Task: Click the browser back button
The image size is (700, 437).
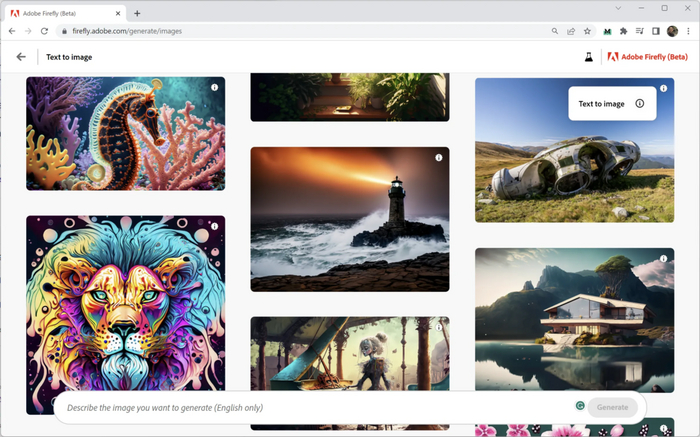Action: [12, 31]
